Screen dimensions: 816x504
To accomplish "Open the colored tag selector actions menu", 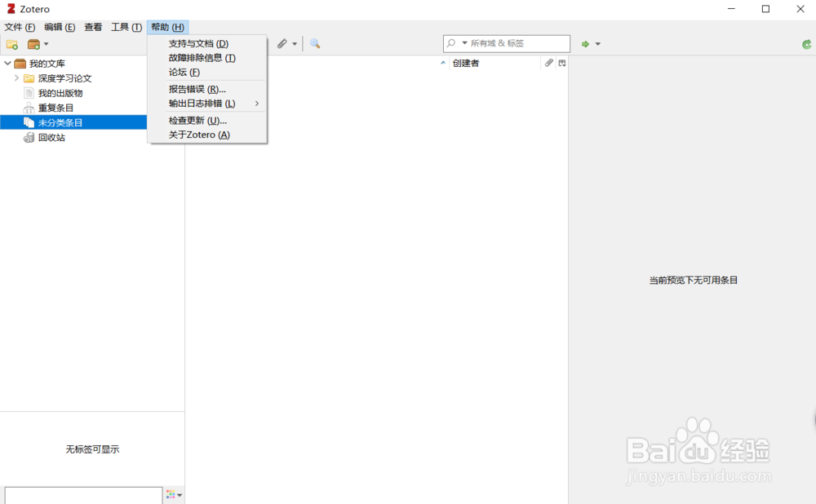I will (174, 495).
